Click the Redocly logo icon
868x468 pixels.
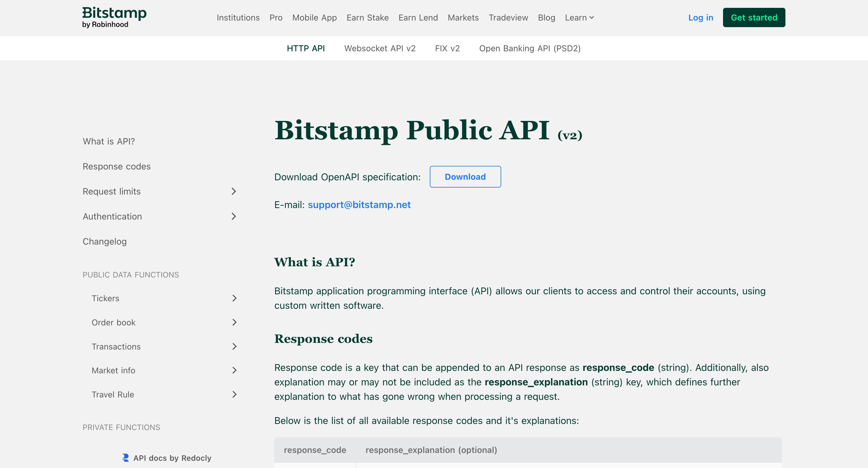coord(125,457)
